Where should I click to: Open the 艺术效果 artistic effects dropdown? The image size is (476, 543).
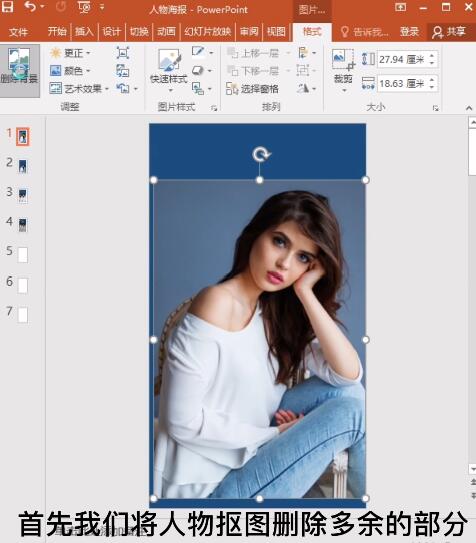(x=79, y=89)
